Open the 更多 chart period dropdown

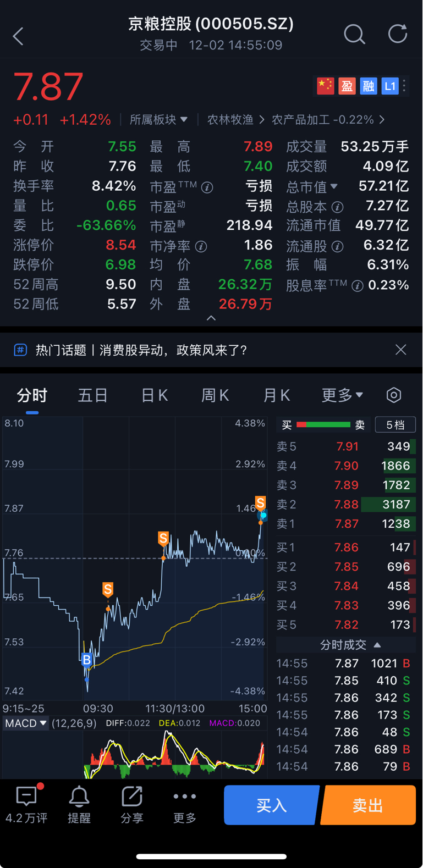tap(342, 395)
